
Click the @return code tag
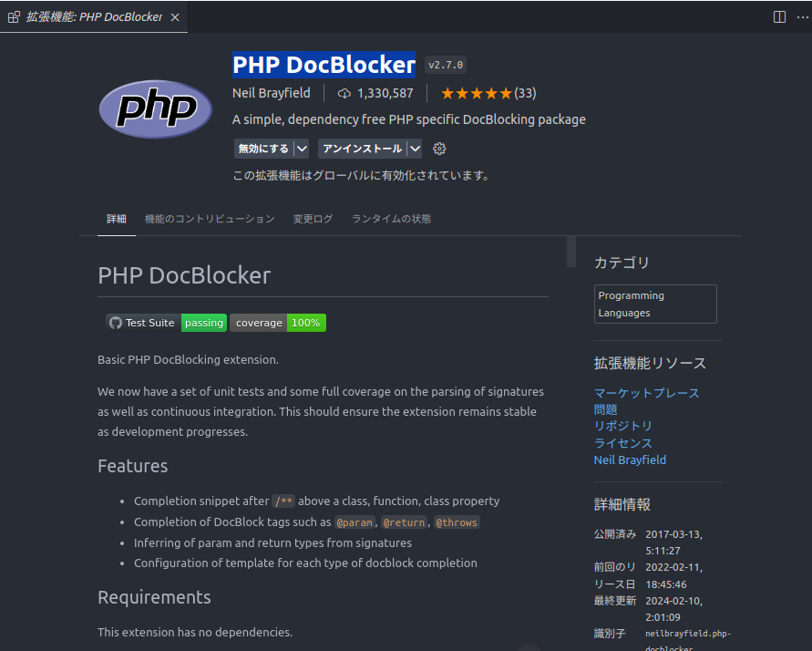click(405, 522)
